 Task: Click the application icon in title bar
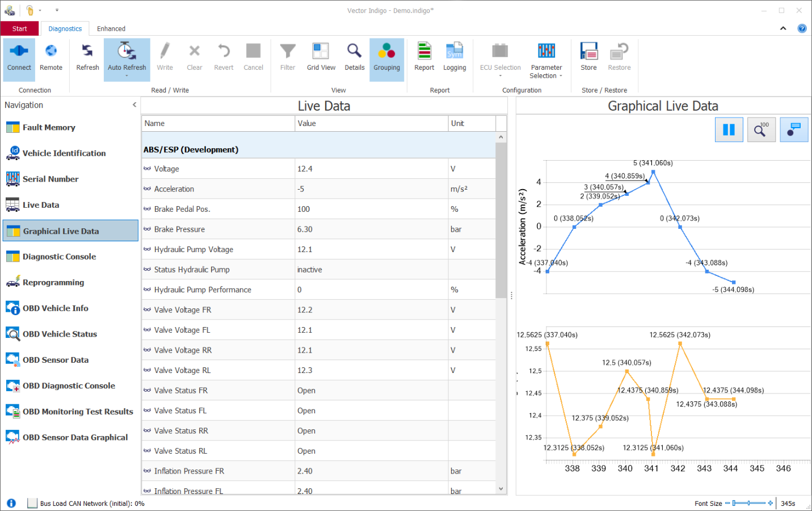coord(10,10)
